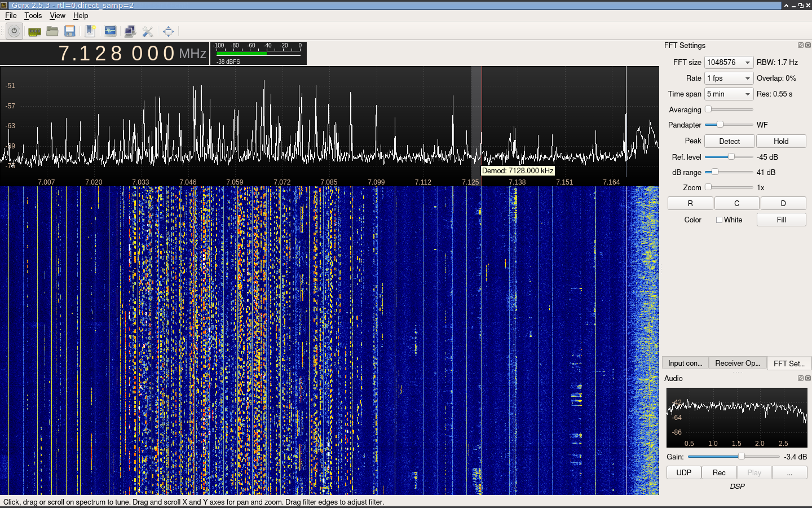This screenshot has width=812, height=508.
Task: Click the Averaging slider
Action: point(729,110)
